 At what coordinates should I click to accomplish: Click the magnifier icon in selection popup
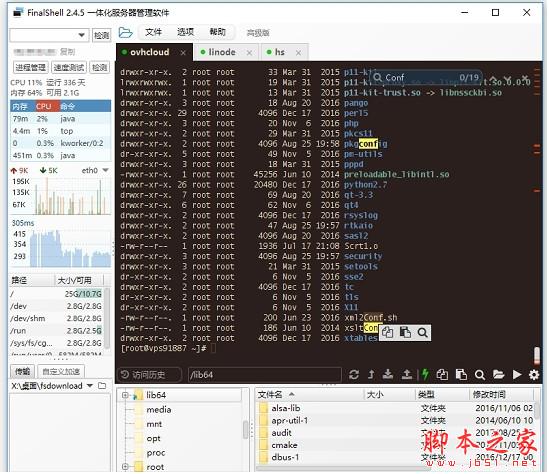point(423,333)
